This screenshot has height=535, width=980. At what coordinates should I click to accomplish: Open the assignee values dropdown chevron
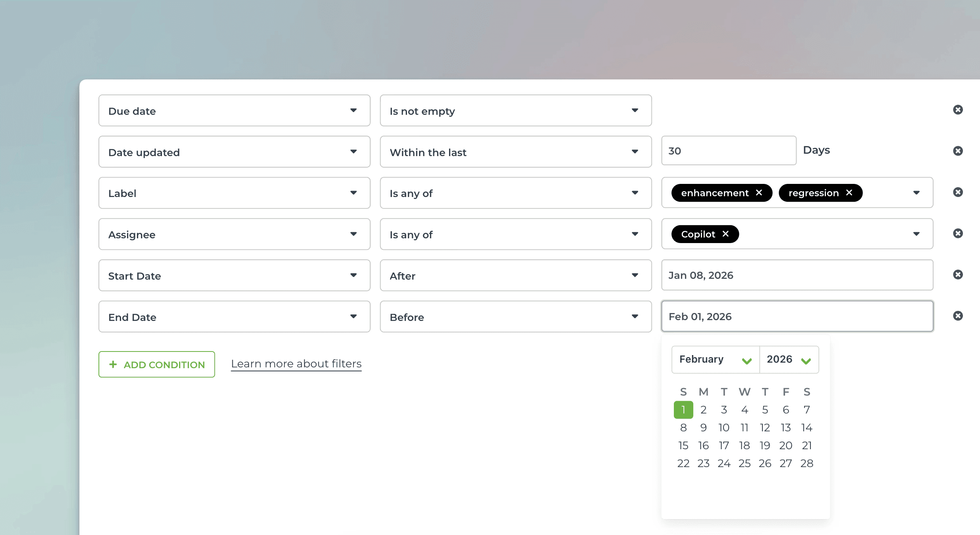click(916, 234)
